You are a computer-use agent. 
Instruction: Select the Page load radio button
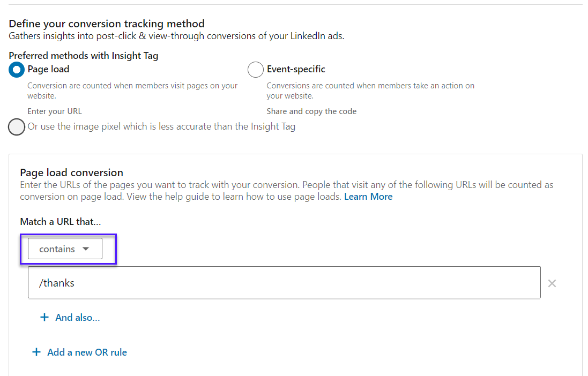point(17,70)
